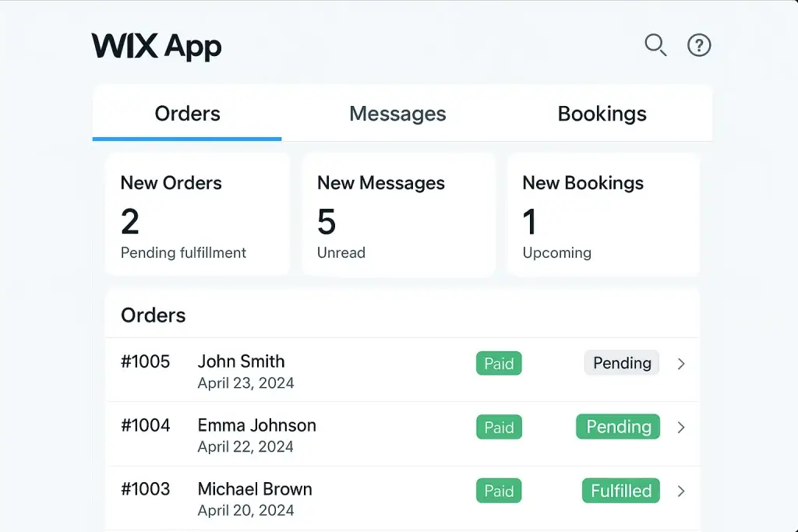Click customer name Emma Johnson

[257, 425]
